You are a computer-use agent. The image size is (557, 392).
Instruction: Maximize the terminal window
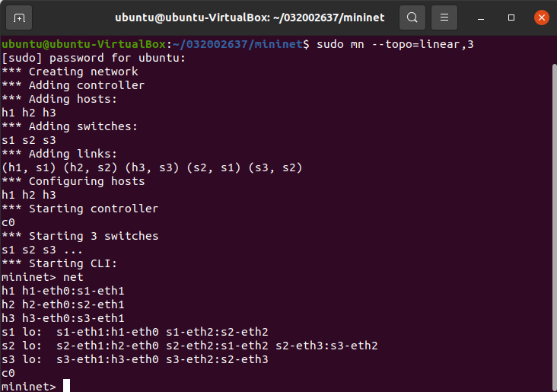click(x=511, y=17)
